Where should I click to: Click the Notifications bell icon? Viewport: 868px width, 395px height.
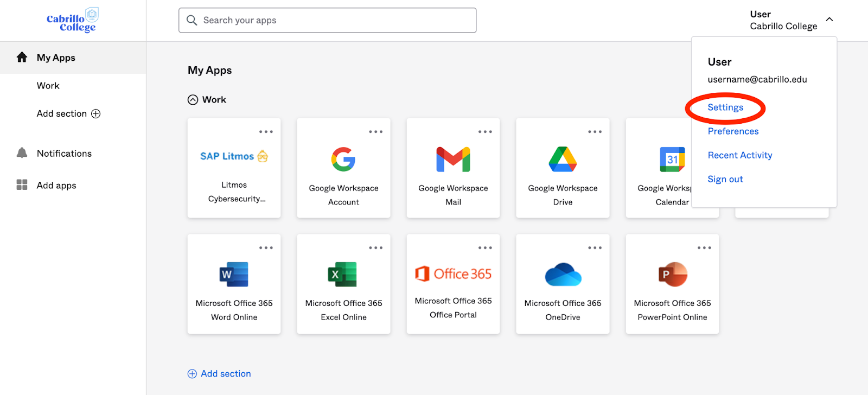point(22,153)
